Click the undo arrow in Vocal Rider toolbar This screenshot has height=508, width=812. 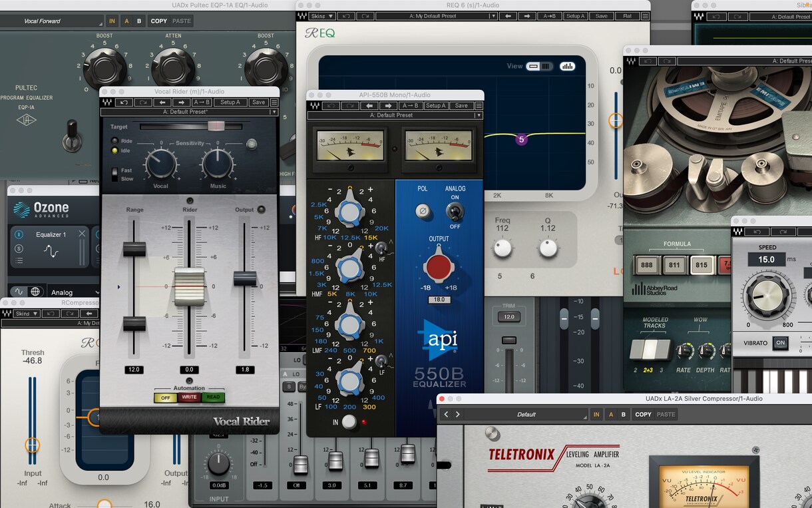124,103
